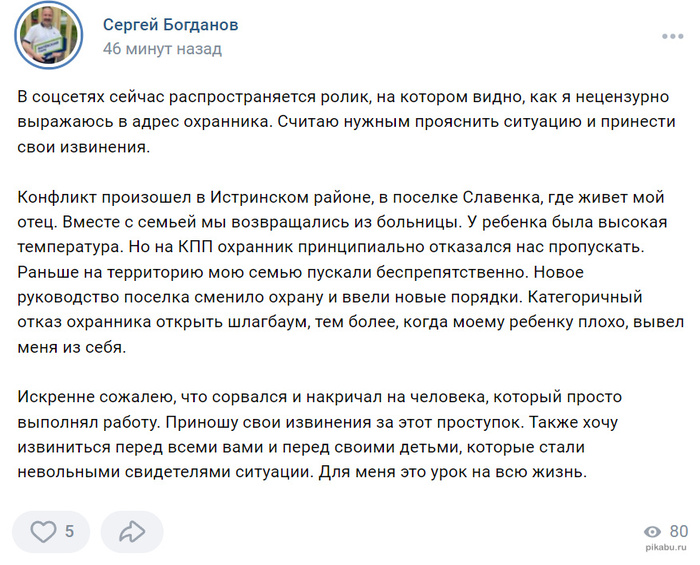
Task: Click the eye views icon
Action: pos(653,532)
